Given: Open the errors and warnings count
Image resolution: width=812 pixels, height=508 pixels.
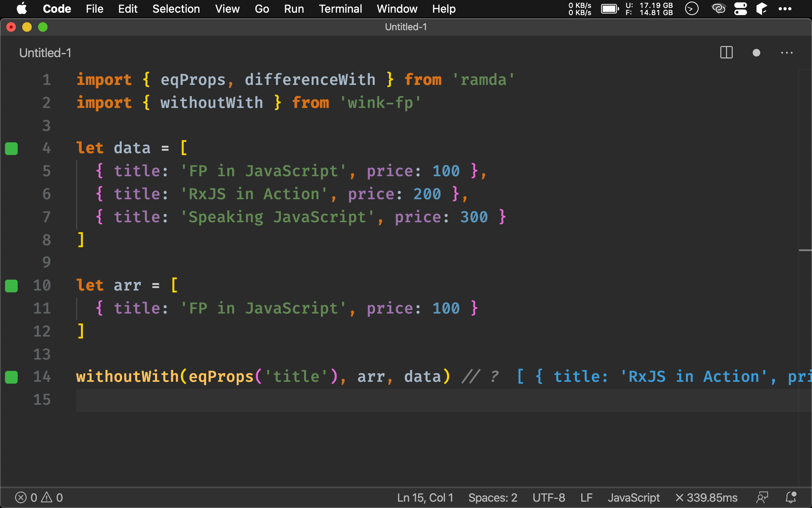Looking at the screenshot, I should click(39, 498).
